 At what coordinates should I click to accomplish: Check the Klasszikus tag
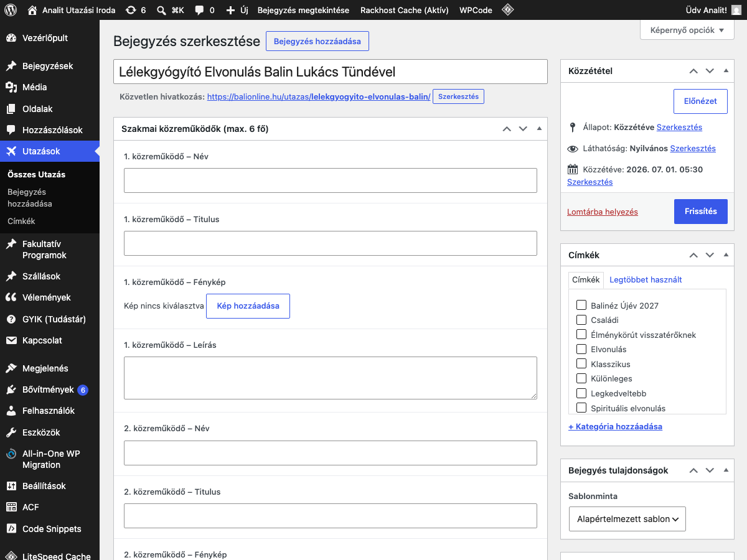[x=581, y=363]
